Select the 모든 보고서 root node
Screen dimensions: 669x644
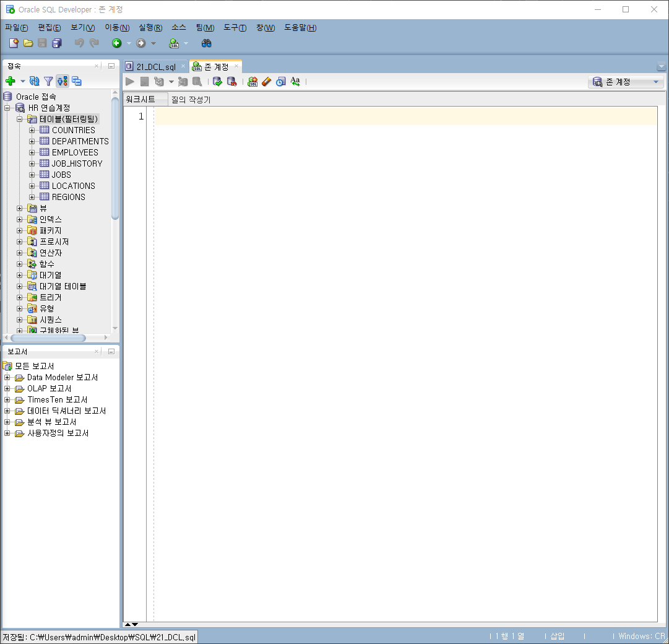pos(34,366)
